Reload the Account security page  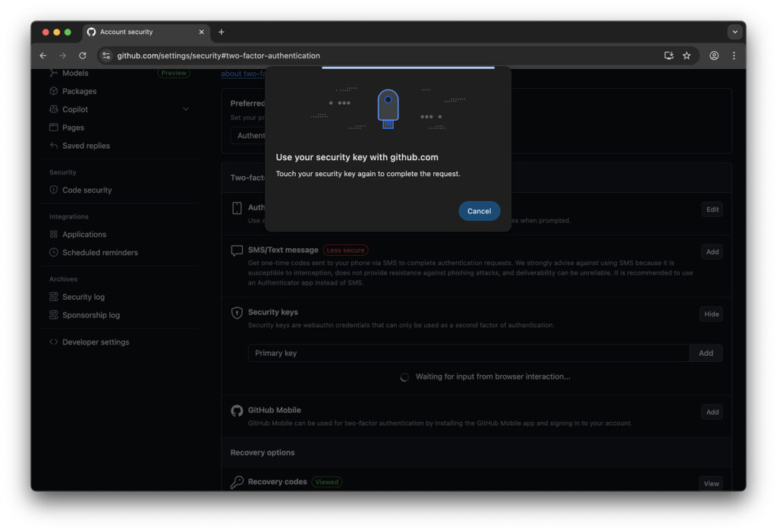click(x=82, y=55)
